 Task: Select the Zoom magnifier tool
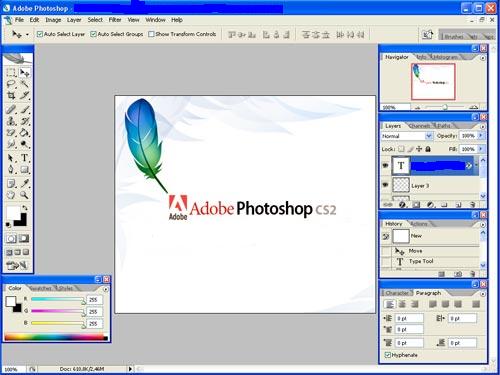pos(24,195)
